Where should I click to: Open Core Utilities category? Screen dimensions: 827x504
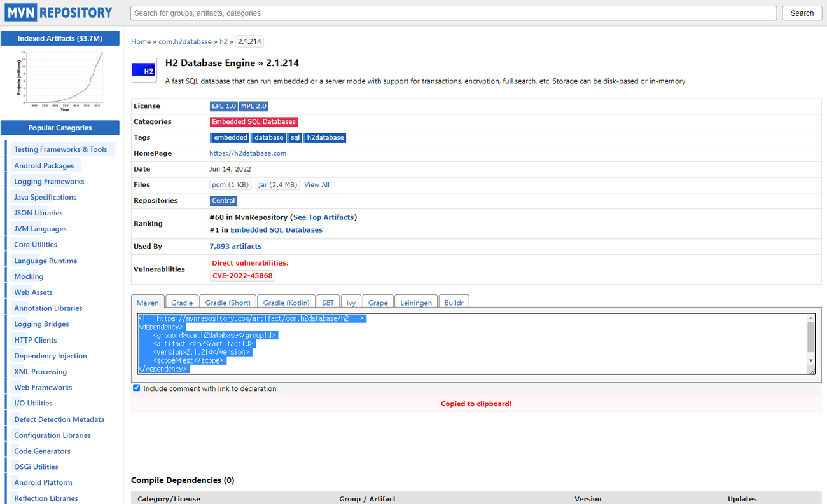tap(36, 245)
